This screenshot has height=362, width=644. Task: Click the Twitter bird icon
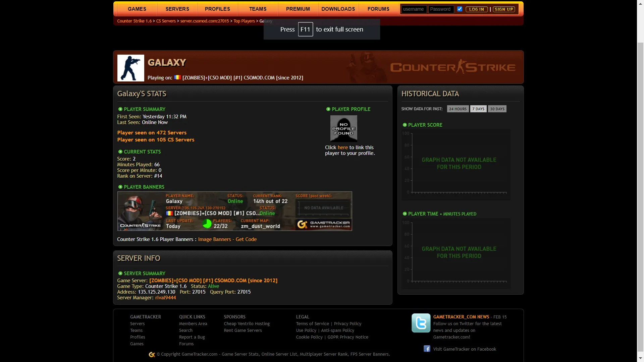pyautogui.click(x=421, y=323)
